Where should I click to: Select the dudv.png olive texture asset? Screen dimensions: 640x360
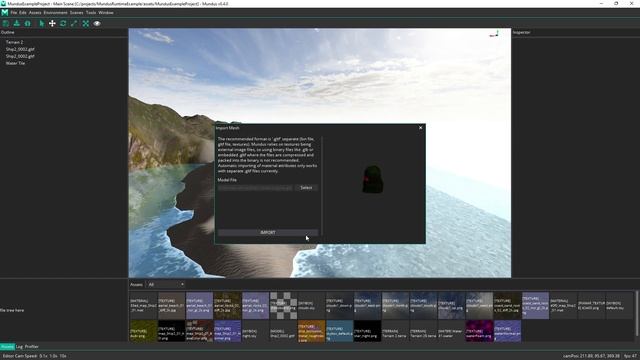click(143, 331)
